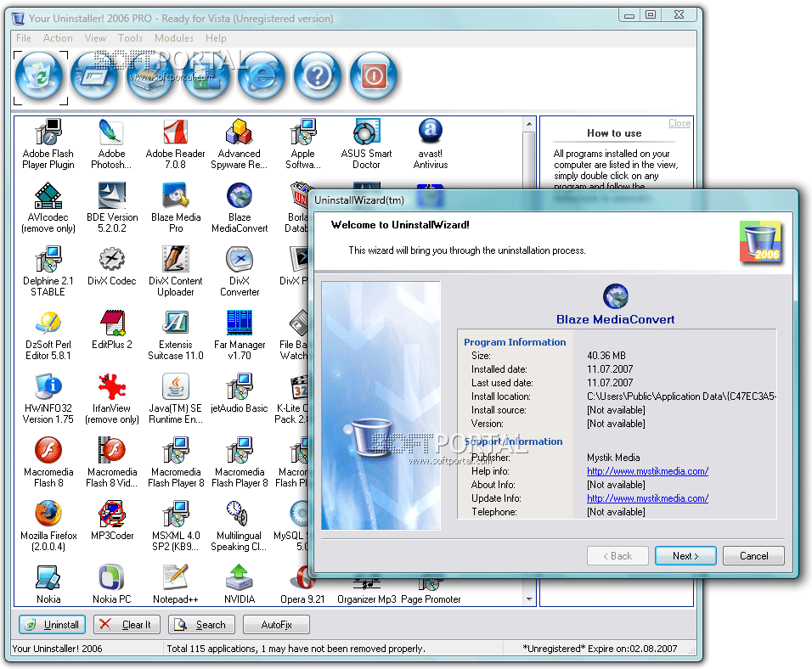
Task: Click the Uninstall button at bottom
Action: 52,625
